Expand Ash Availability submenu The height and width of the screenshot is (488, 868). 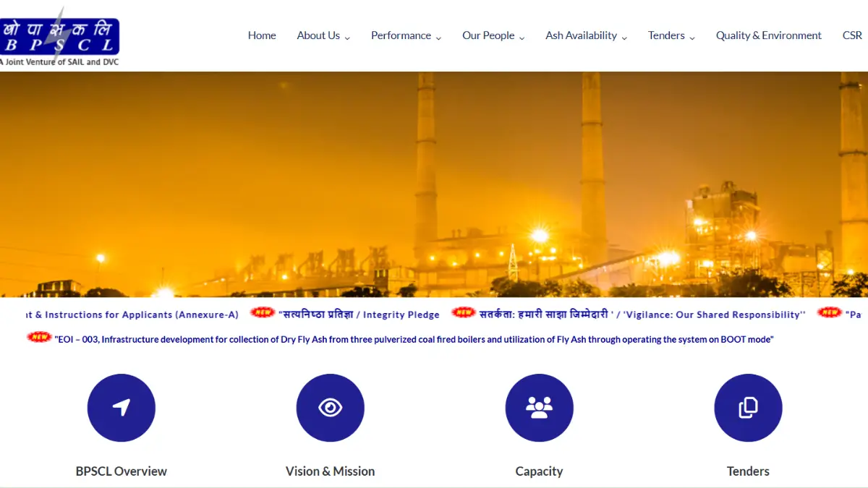pos(586,35)
